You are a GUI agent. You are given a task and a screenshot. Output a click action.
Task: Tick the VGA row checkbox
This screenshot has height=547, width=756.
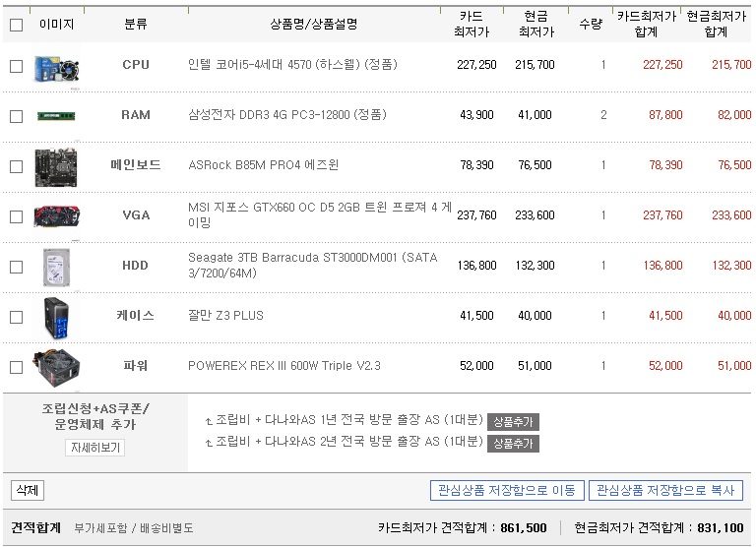point(17,216)
